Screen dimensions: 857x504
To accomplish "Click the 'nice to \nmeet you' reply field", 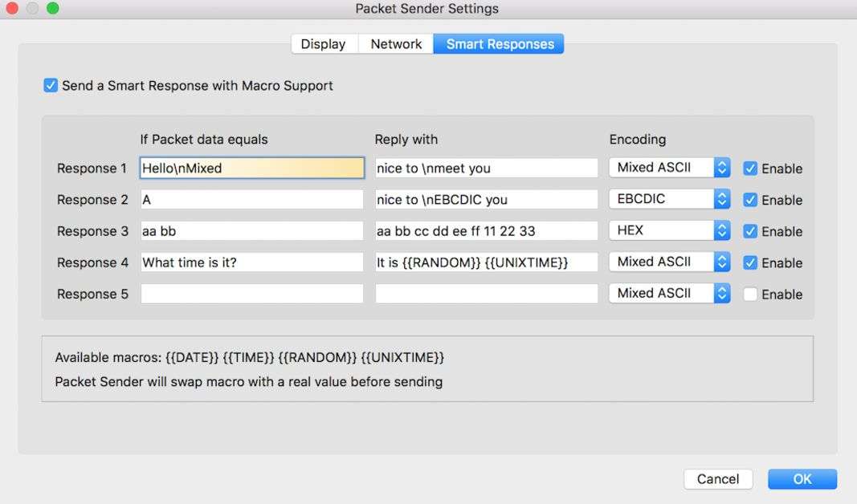I will point(487,169).
